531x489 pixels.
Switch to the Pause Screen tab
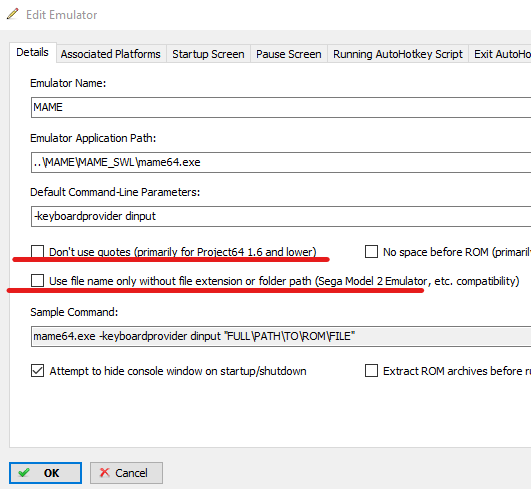tap(289, 54)
